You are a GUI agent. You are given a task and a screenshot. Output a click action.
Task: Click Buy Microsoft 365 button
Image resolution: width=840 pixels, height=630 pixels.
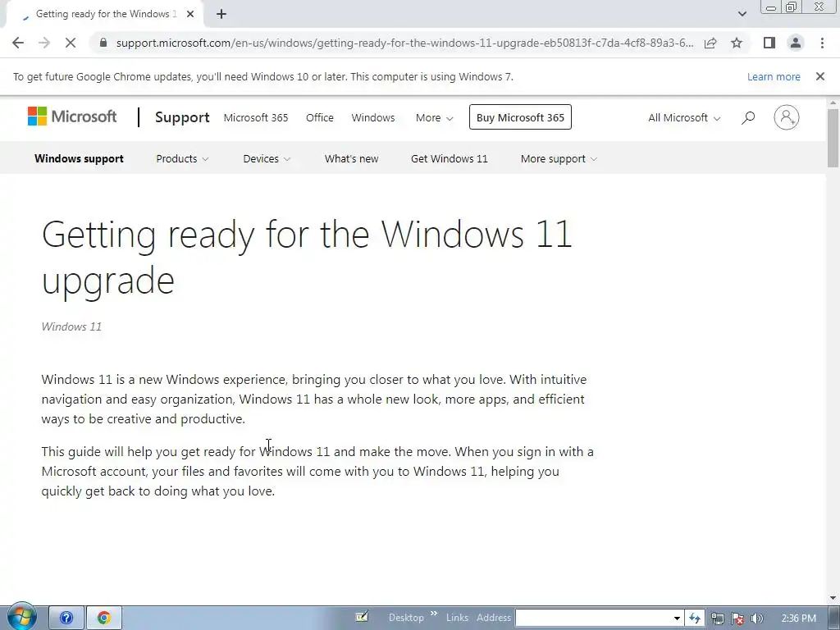coord(520,117)
